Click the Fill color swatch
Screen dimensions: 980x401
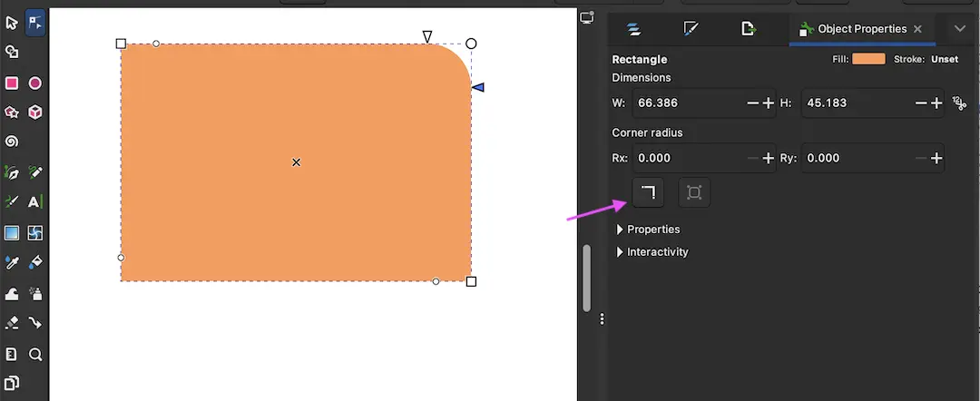click(868, 59)
